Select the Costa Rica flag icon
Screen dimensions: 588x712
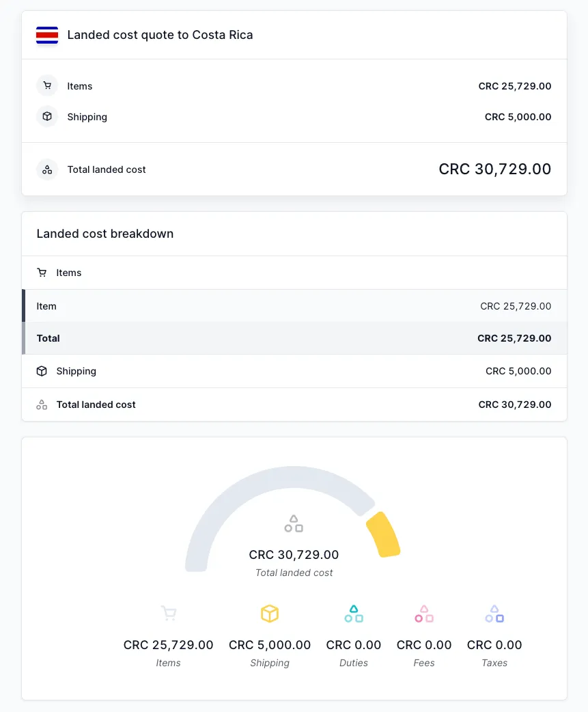[x=46, y=35]
